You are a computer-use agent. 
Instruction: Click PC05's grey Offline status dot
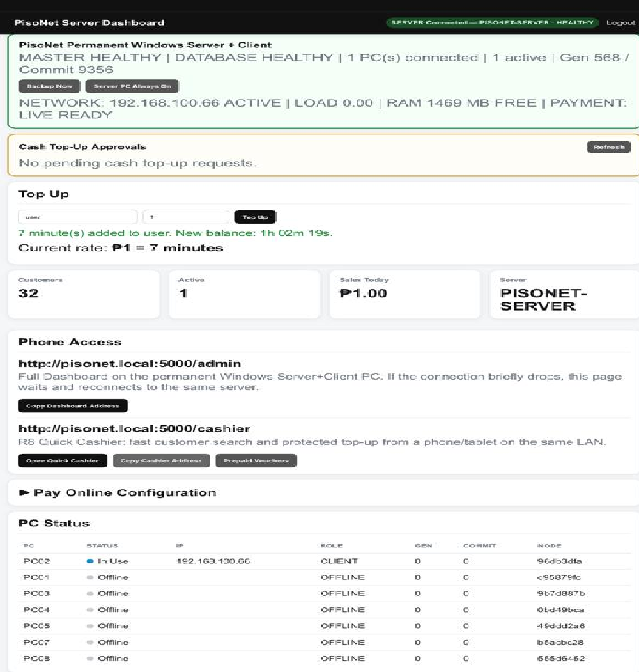pyautogui.click(x=90, y=626)
